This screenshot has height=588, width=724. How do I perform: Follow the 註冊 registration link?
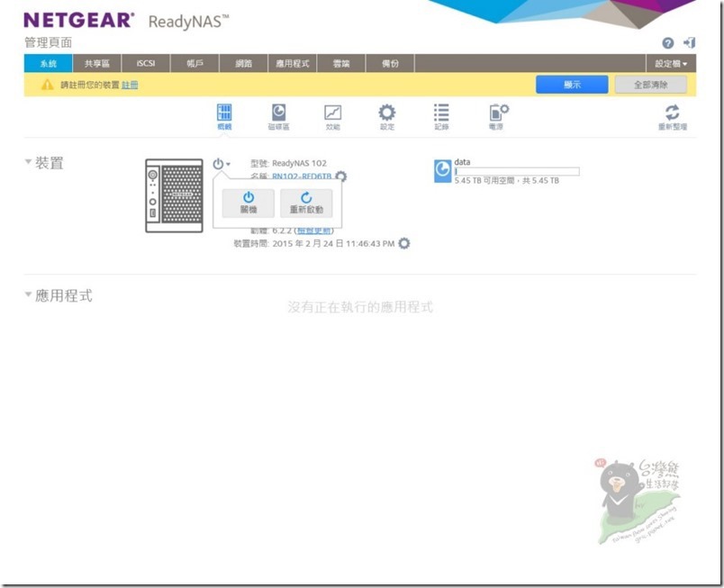[130, 85]
